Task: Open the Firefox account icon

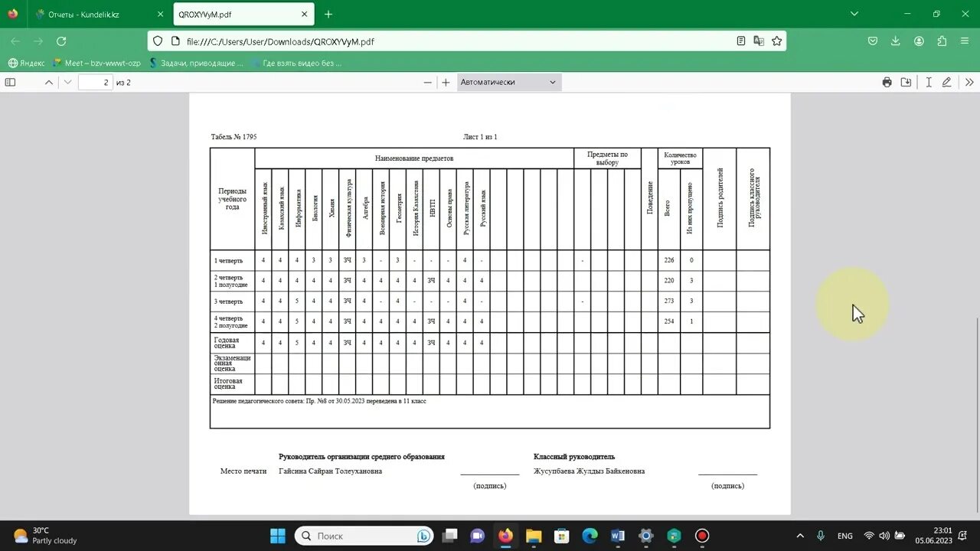Action: tap(919, 41)
